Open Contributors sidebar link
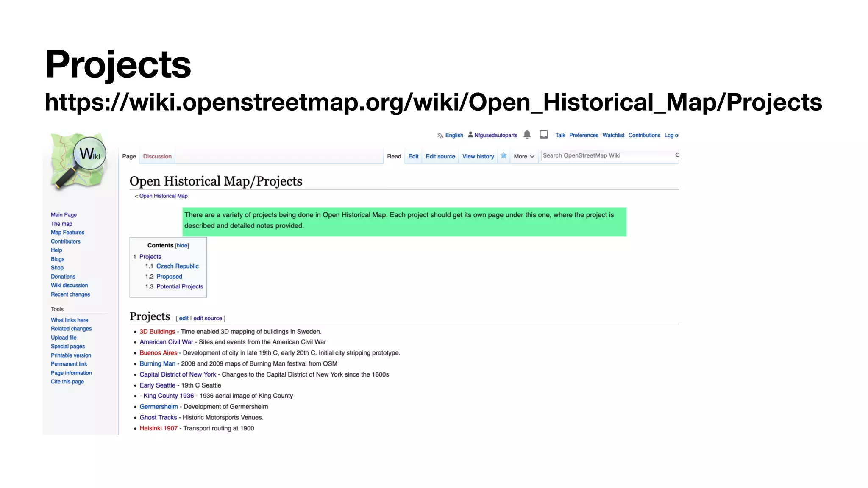 65,241
